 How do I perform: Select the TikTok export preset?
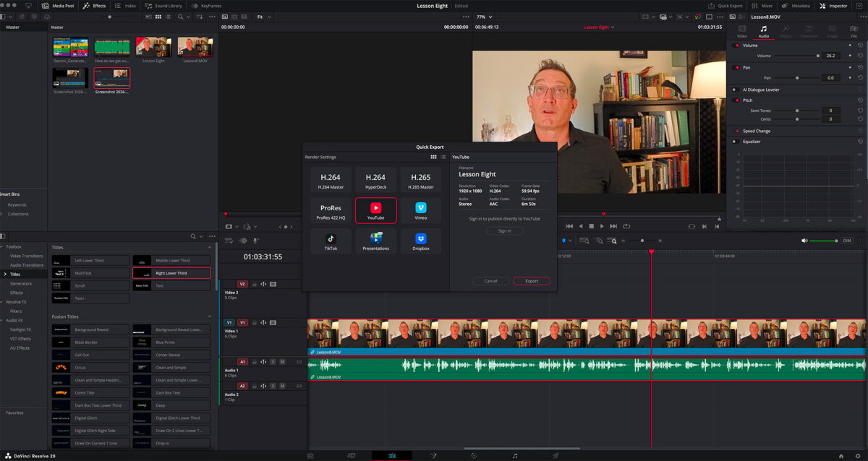pyautogui.click(x=331, y=241)
